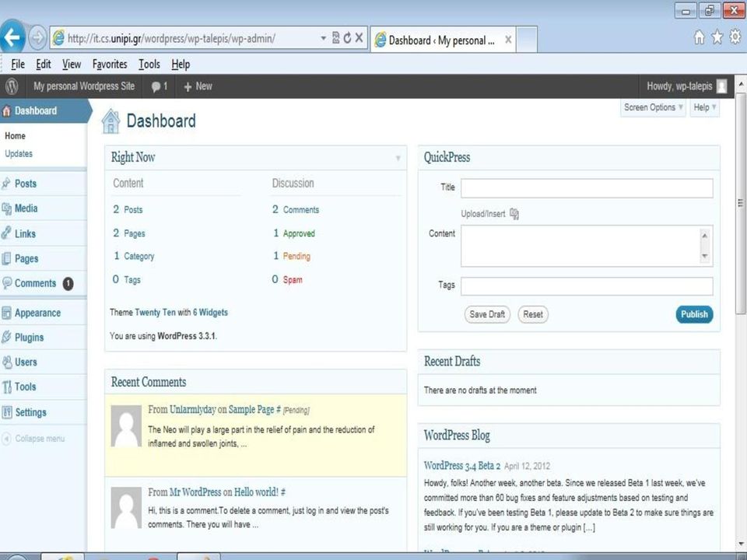Click the user avatar next to Howdy
The image size is (747, 560).
[722, 86]
